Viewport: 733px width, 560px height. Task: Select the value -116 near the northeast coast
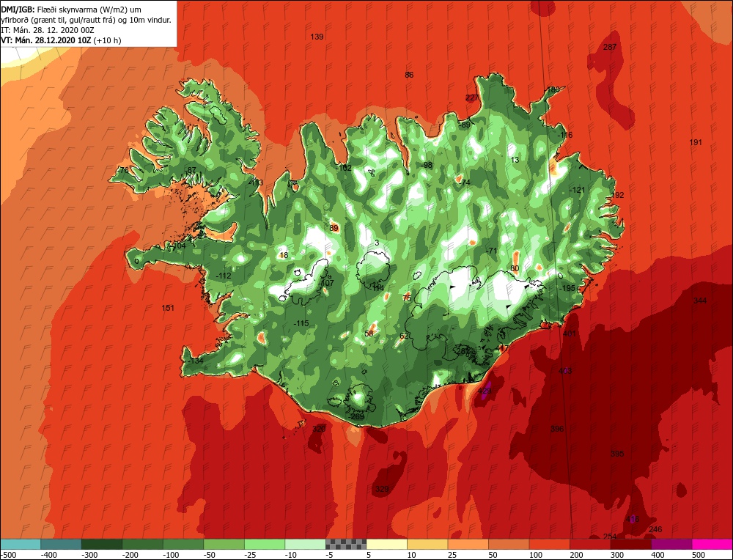564,135
